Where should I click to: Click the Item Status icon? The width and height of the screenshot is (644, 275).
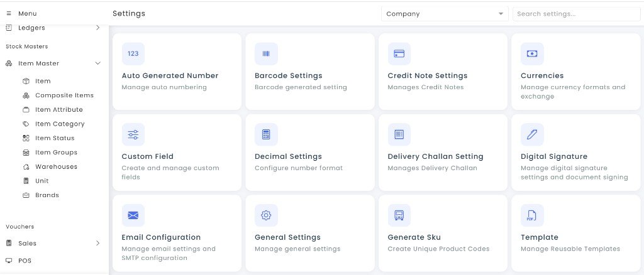click(x=26, y=138)
